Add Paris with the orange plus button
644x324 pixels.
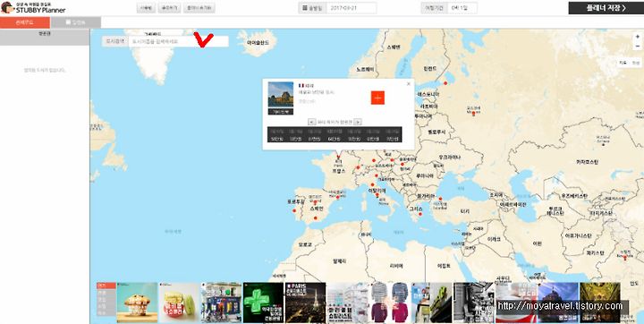pyautogui.click(x=377, y=98)
